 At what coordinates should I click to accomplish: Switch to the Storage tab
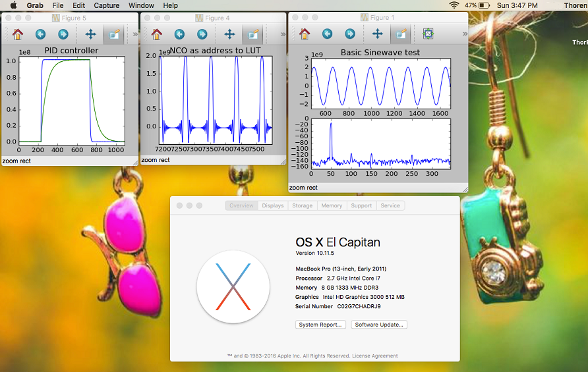coord(303,205)
